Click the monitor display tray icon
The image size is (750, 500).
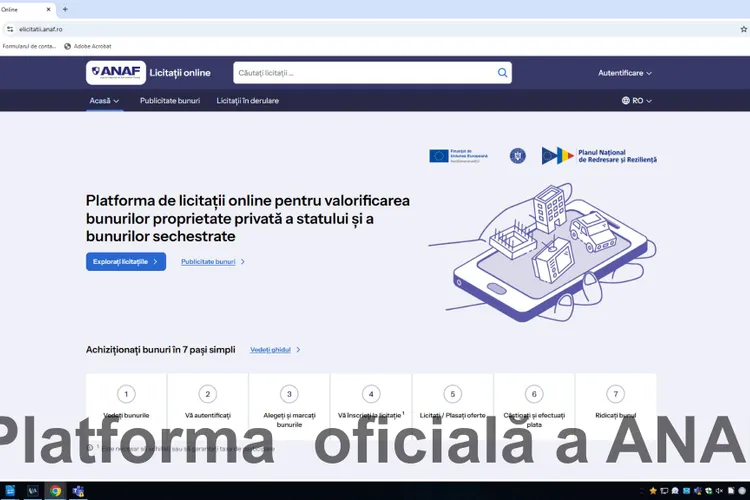(x=664, y=491)
